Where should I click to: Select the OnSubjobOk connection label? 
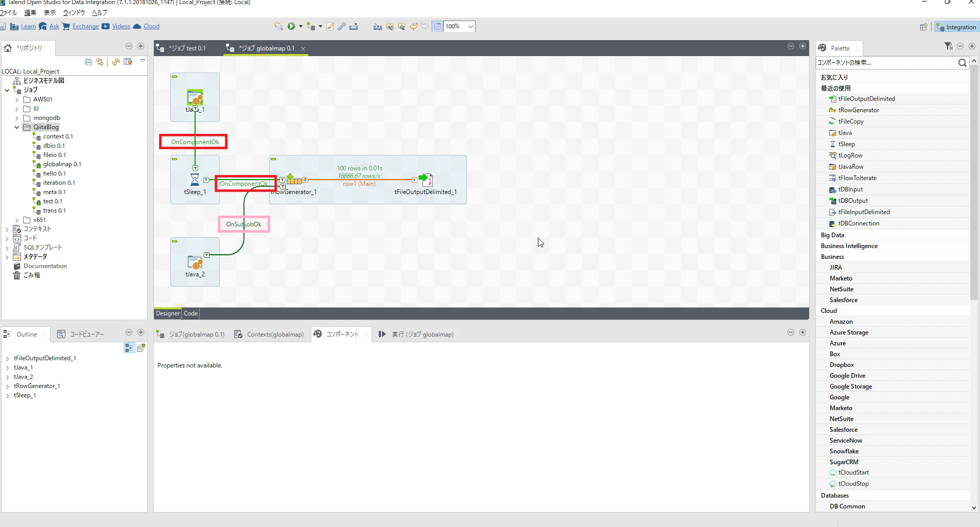coord(243,224)
